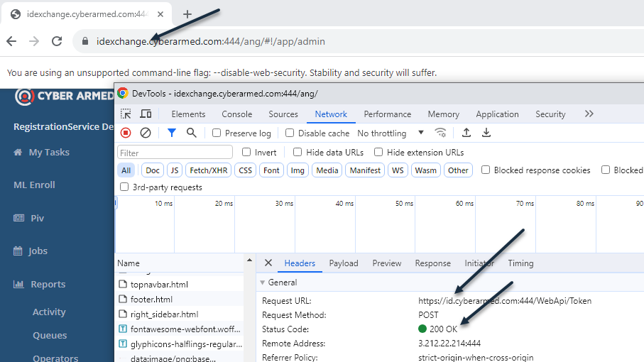The height and width of the screenshot is (362, 644).
Task: Click the Jobs calendar icon
Action: click(18, 251)
